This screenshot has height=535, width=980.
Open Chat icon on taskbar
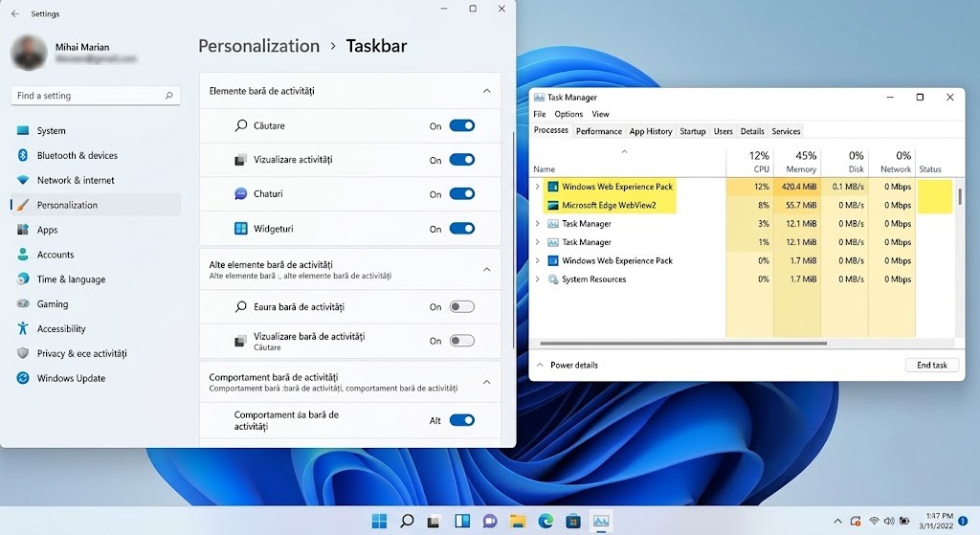pyautogui.click(x=489, y=521)
